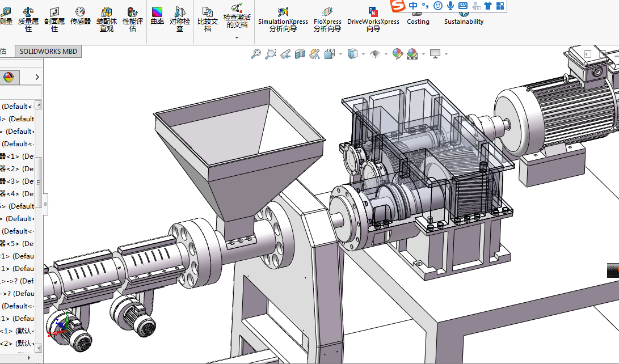Open Symmetry Check (对称检查)
Image resolution: width=619 pixels, height=364 pixels.
coord(180,19)
